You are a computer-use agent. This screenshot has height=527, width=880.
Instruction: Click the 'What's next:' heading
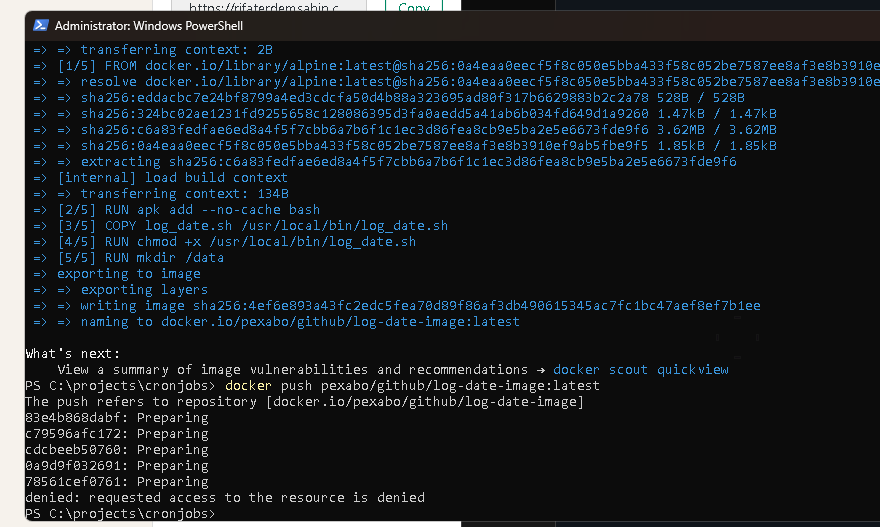tap(72, 354)
